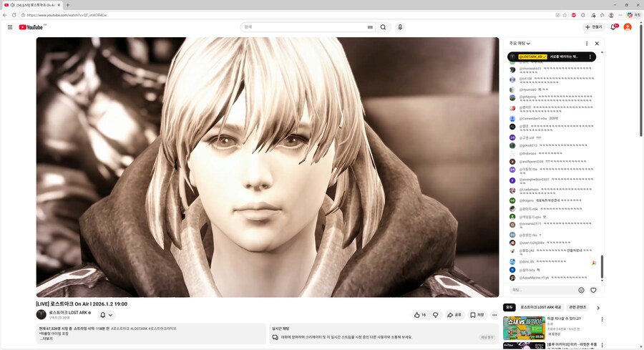This screenshot has width=644, height=350.
Task: Expand the video description with 더보기
Action: (46, 339)
